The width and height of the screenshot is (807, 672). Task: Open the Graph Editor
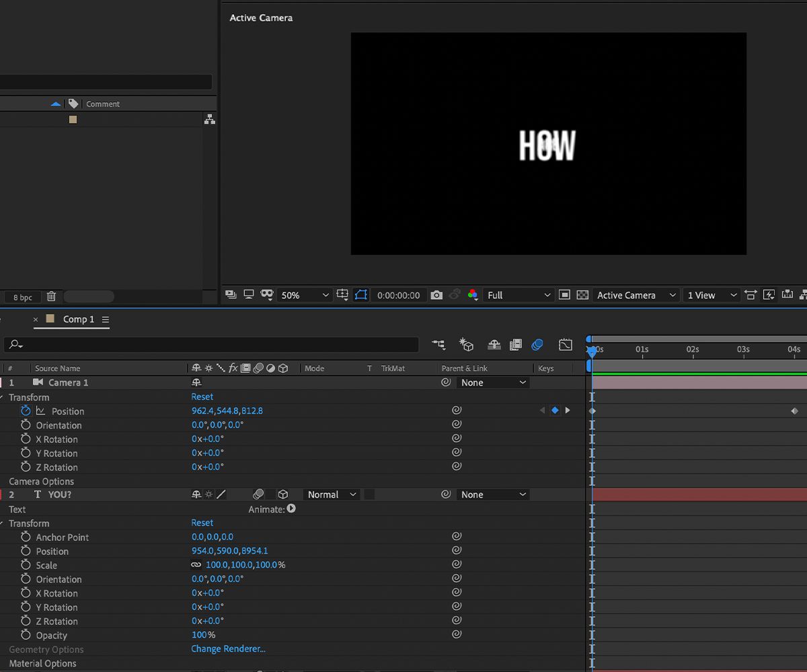click(565, 344)
